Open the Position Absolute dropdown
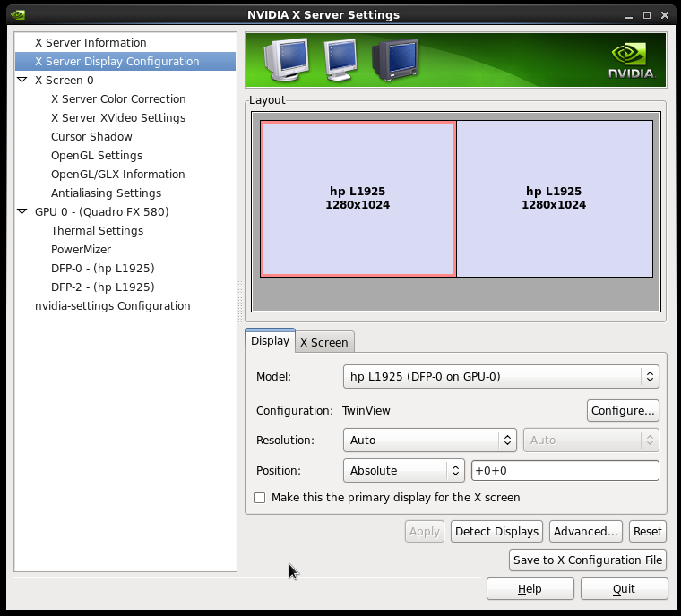The width and height of the screenshot is (681, 616). 404,470
